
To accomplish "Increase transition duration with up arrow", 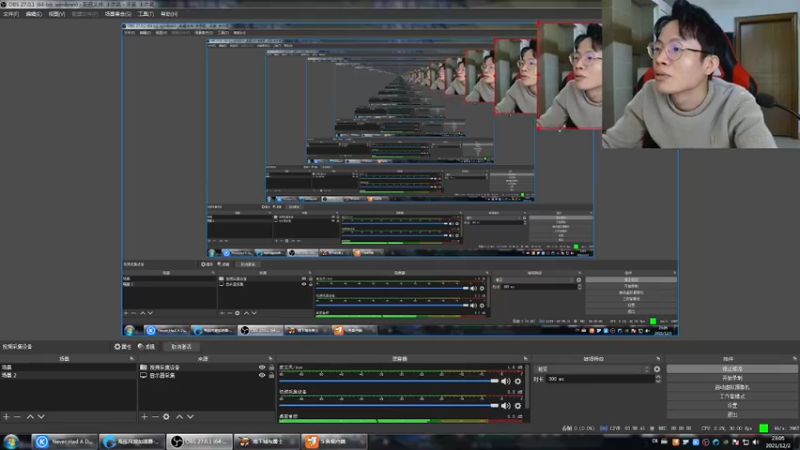I will pos(658,377).
